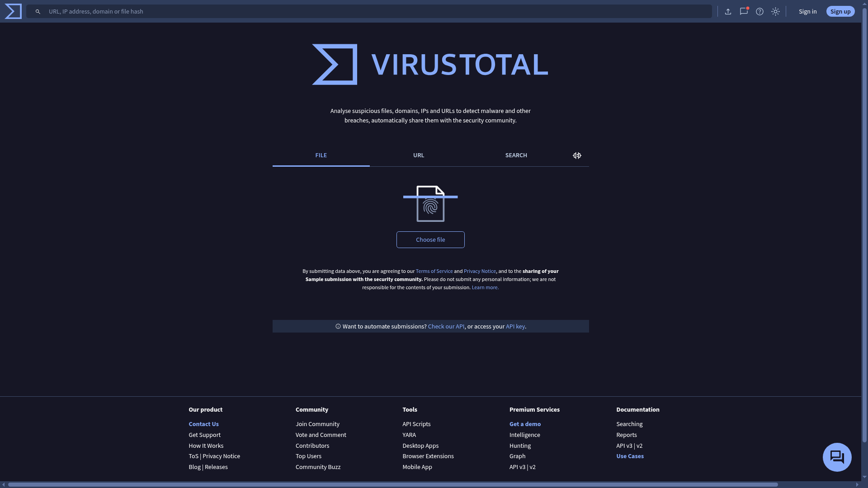Click the info icon beside automate submissions

(x=338, y=326)
